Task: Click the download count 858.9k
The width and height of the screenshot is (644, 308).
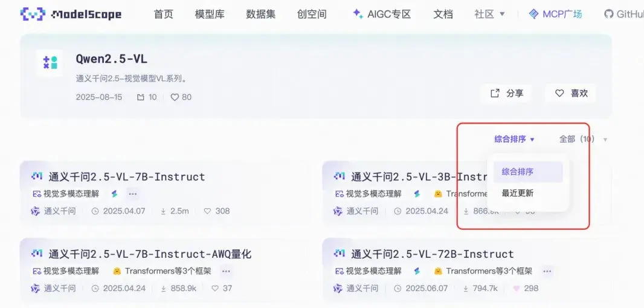Action: click(x=184, y=288)
